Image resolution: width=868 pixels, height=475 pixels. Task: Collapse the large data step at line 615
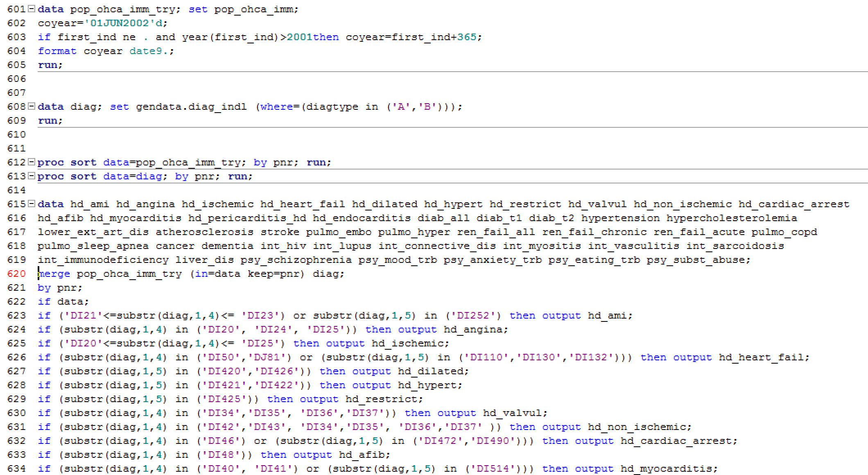point(32,204)
